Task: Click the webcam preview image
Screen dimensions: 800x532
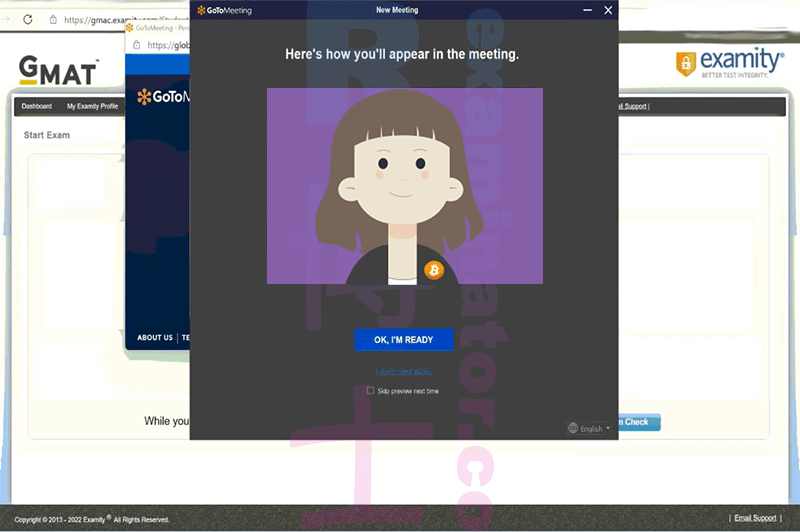Action: 405,186
